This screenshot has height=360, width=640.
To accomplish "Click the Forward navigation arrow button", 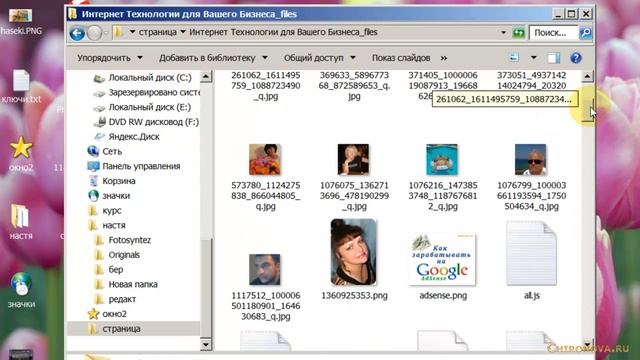I will [95, 33].
